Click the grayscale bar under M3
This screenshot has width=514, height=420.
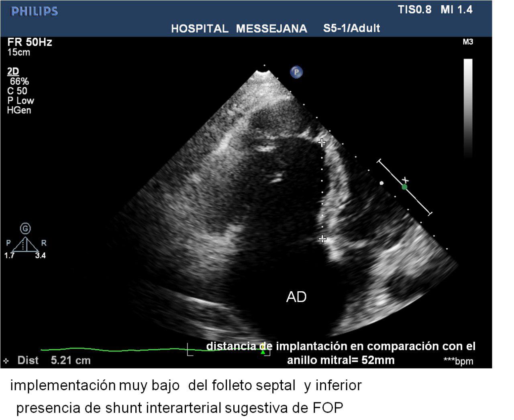pos(468,108)
